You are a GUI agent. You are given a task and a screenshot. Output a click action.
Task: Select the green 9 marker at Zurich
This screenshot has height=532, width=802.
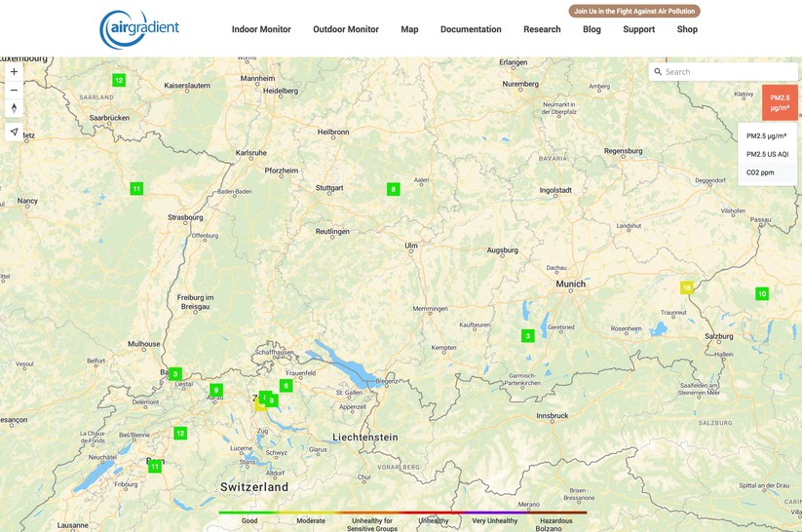272,400
